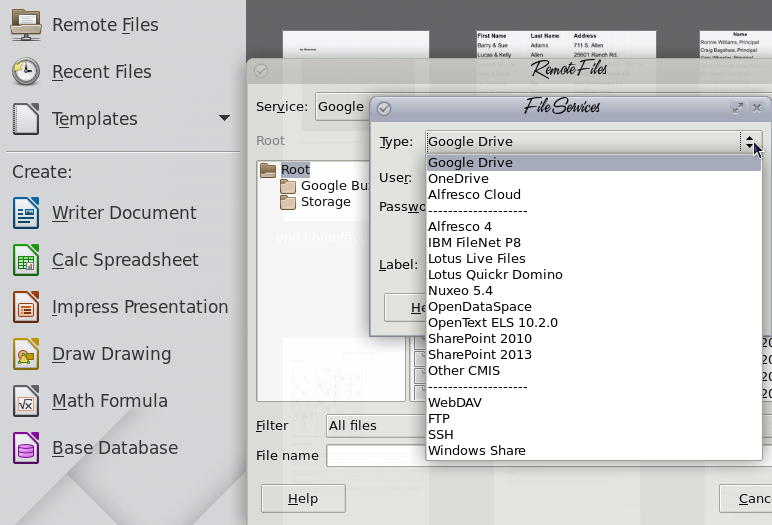Click the File Services window menu icon
772x525 pixels.
coord(384,108)
